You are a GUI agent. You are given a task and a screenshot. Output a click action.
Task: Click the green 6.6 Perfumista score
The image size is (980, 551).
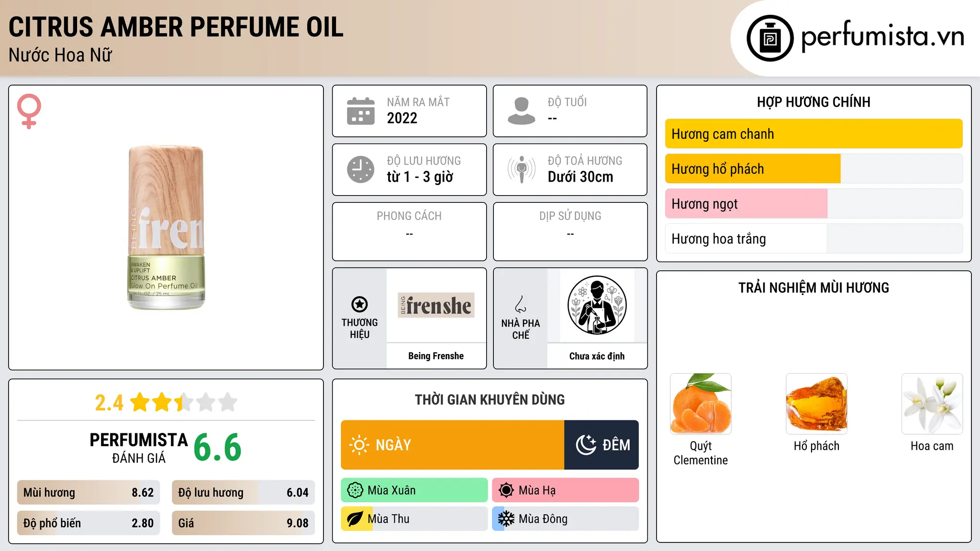click(x=218, y=447)
